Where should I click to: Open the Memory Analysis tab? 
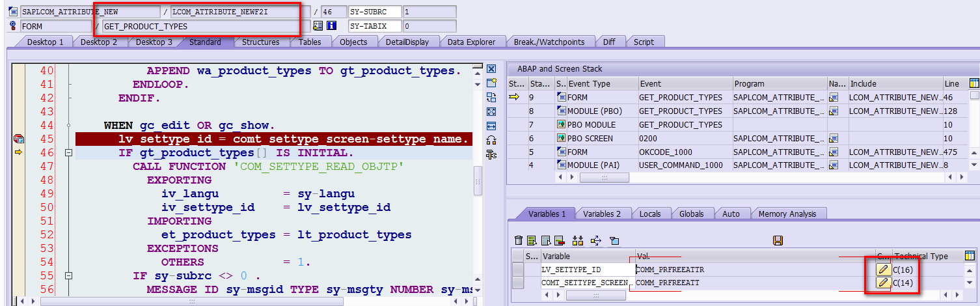(787, 214)
